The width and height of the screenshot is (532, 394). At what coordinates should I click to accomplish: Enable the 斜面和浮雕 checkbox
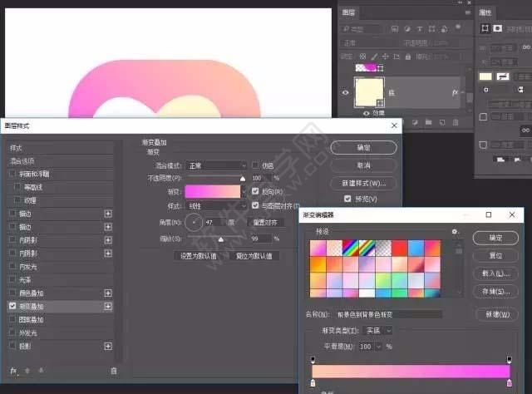pos(12,174)
